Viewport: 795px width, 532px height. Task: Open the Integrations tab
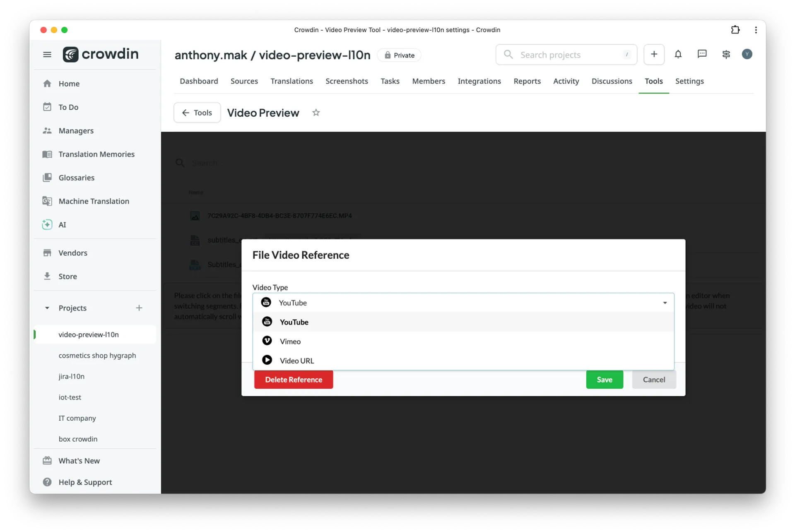(x=479, y=81)
